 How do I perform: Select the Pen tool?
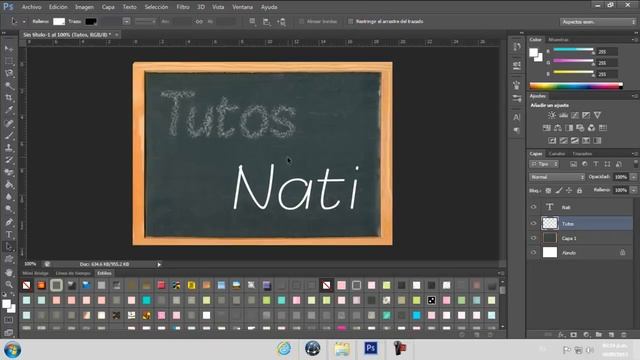(9, 222)
